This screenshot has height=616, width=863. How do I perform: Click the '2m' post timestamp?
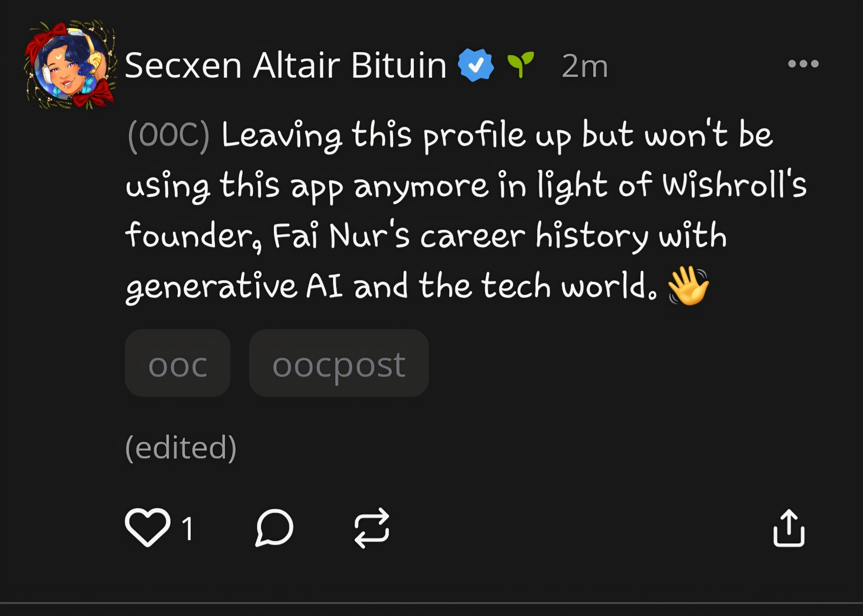tap(585, 66)
